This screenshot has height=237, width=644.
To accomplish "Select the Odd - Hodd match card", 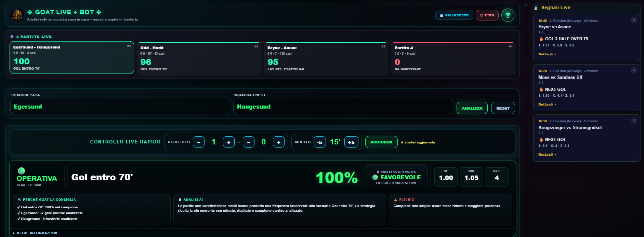I will tap(199, 58).
